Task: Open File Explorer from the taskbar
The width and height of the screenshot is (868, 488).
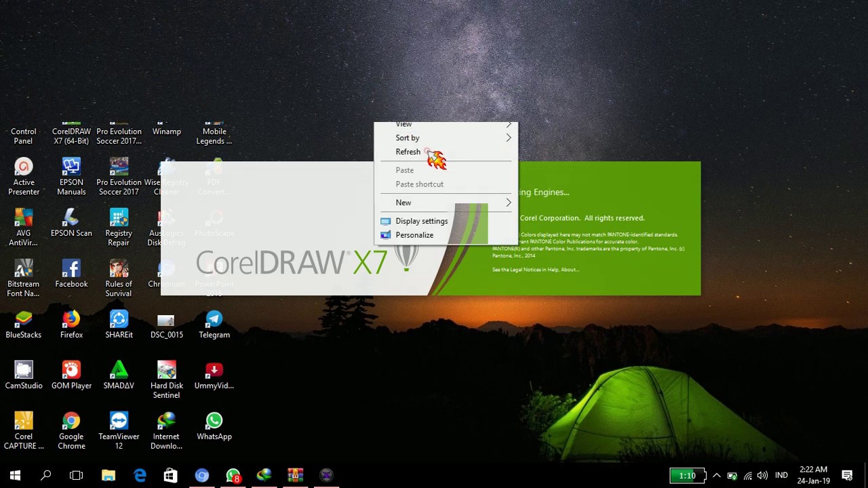Action: click(108, 475)
